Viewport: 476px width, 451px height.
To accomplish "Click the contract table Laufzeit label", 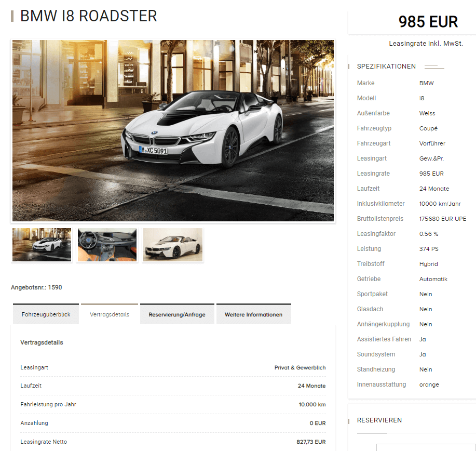I will [31, 386].
